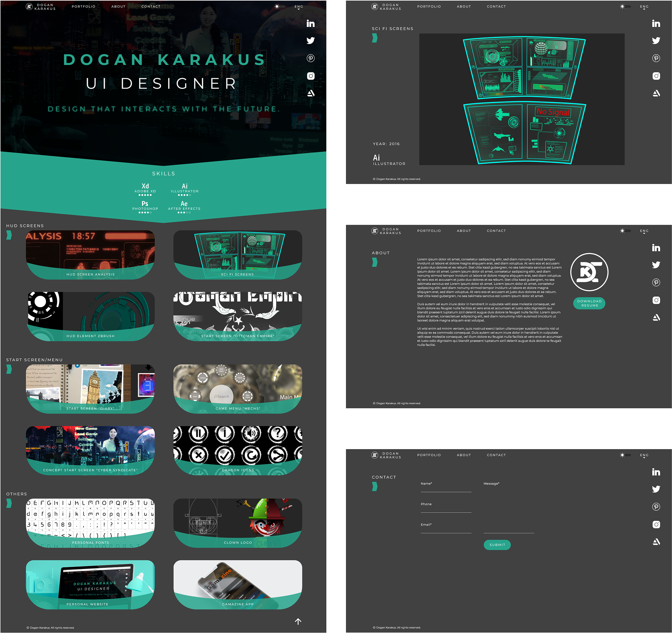
Task: Select PORTFOLIO in Sci Fi Screens page navigation
Action: pos(429,7)
